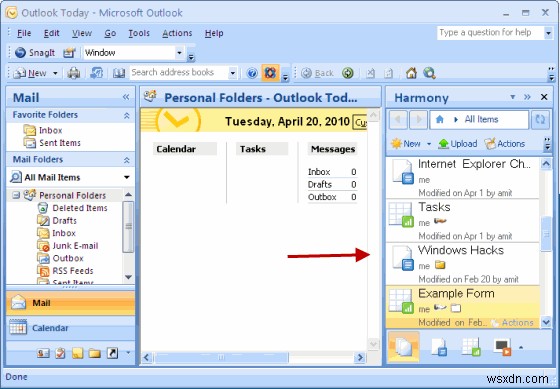Open the Internet Explorer Ch.. document
560x389 pixels.
tap(462, 178)
